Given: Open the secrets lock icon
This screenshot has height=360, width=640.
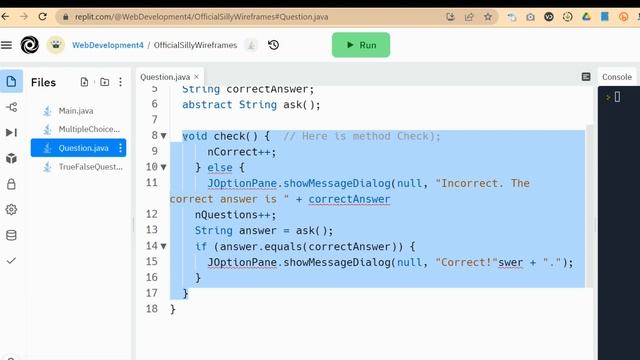Looking at the screenshot, I should click(11, 184).
